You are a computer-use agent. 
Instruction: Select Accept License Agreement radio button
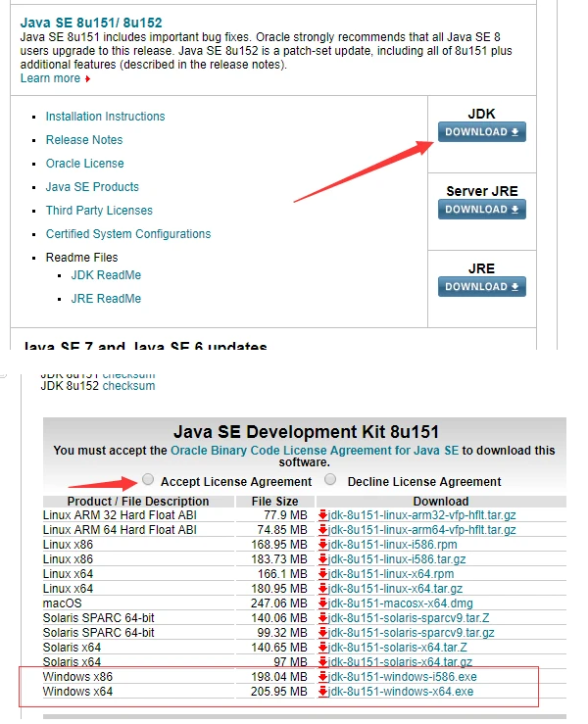[148, 479]
